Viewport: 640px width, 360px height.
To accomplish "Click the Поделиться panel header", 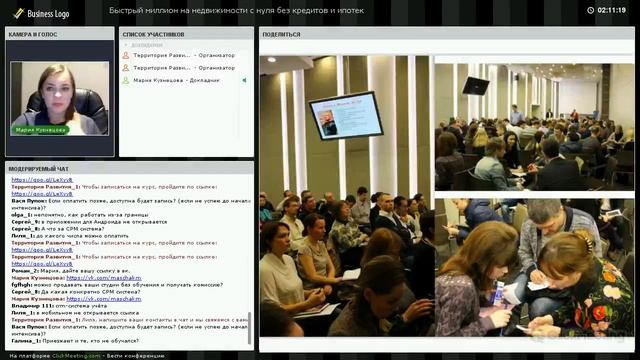I will [x=447, y=34].
